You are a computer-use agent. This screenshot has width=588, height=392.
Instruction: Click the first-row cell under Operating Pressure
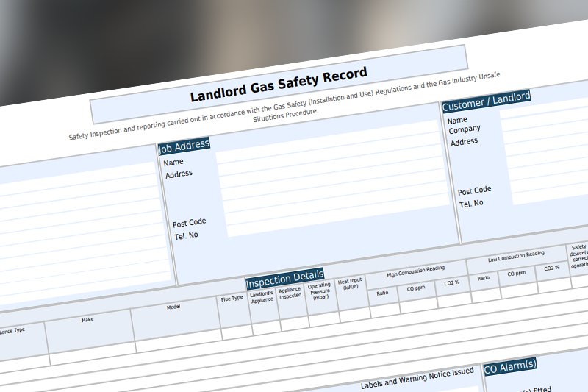click(x=324, y=319)
